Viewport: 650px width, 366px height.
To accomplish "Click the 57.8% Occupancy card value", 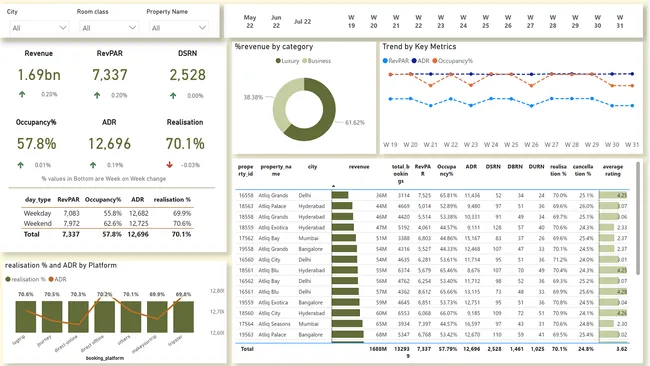I will coord(36,144).
